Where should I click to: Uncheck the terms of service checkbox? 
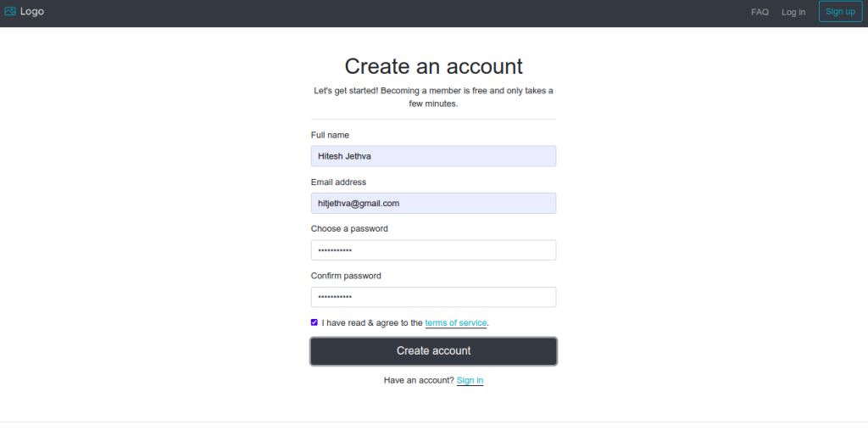(x=314, y=322)
